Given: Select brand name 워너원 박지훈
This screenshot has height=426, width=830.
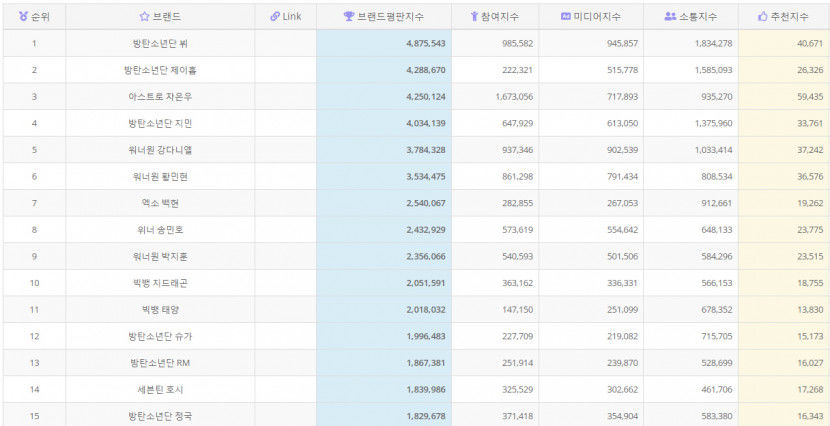Looking at the screenshot, I should (160, 257).
